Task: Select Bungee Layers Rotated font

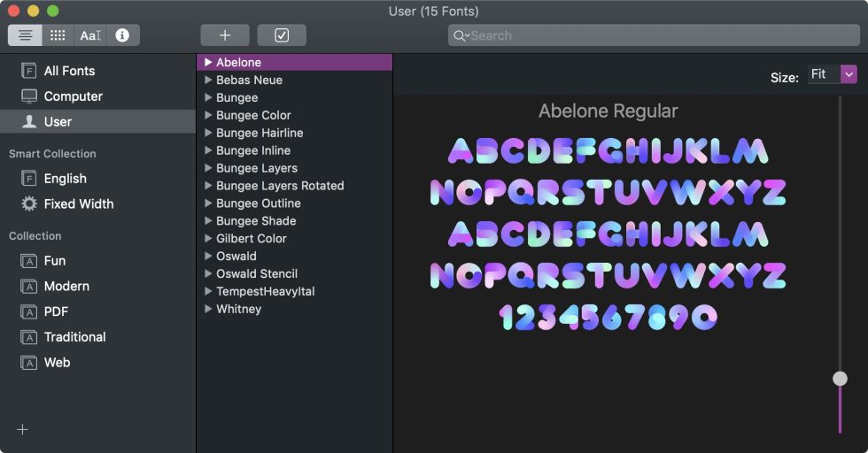Action: 280,185
